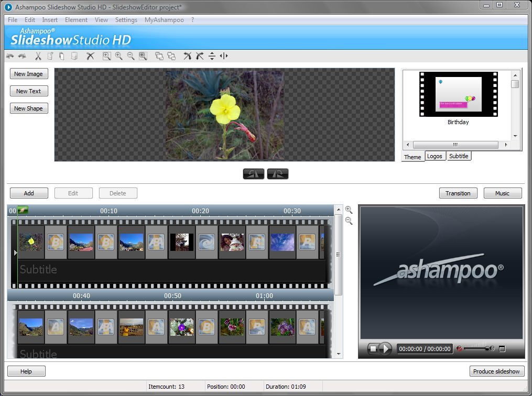Click the Produce slideshow button

click(x=496, y=371)
